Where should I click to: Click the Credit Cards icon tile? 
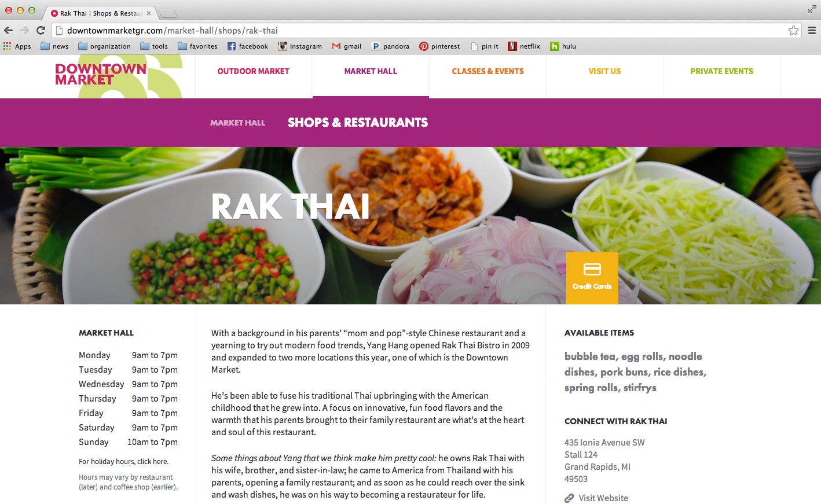(592, 278)
